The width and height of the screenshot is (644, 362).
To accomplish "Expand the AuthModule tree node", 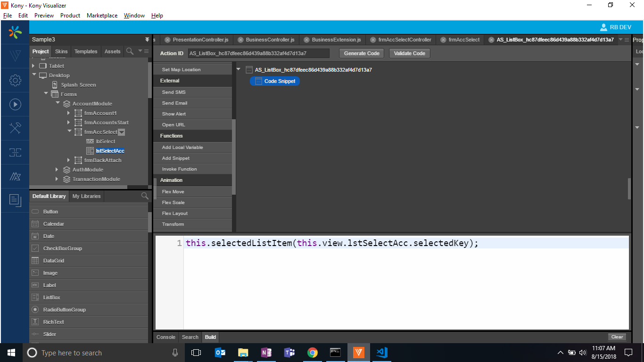I will tap(57, 170).
